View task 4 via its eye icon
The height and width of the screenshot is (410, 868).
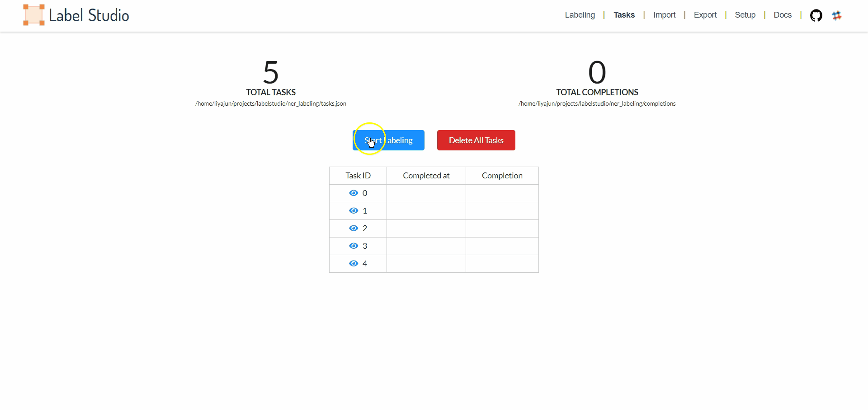click(x=354, y=264)
